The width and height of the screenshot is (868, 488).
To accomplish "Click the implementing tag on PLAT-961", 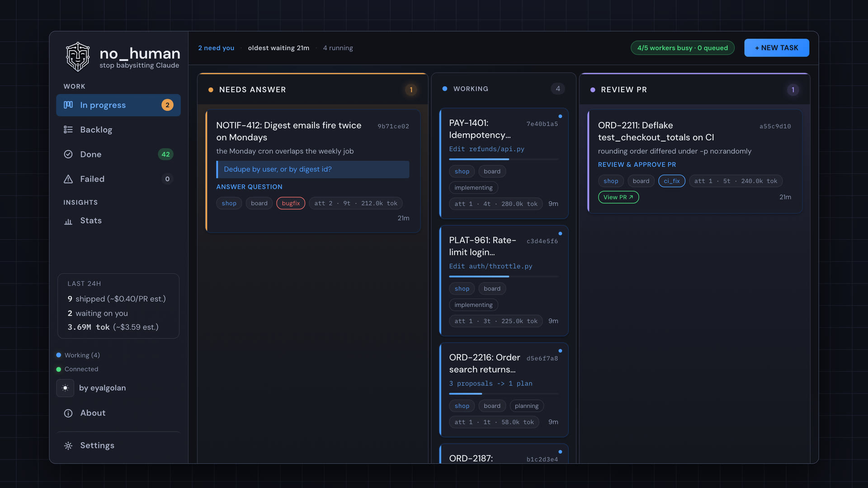I will pyautogui.click(x=473, y=305).
